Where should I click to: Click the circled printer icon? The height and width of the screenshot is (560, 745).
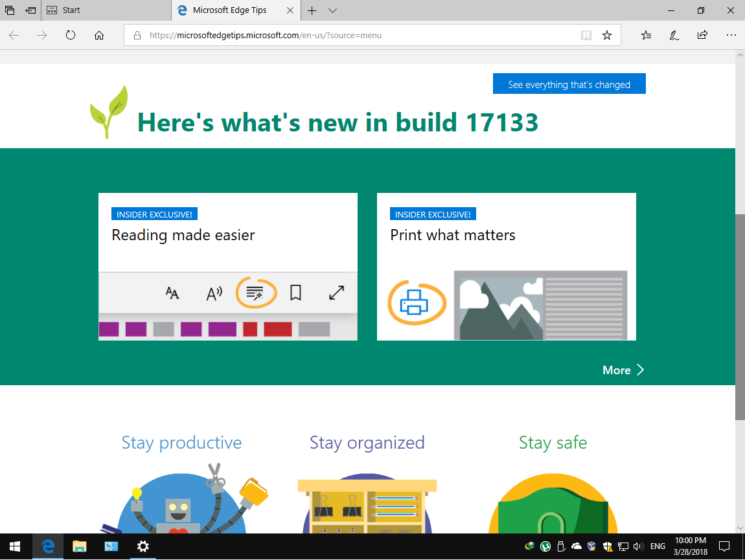click(417, 302)
